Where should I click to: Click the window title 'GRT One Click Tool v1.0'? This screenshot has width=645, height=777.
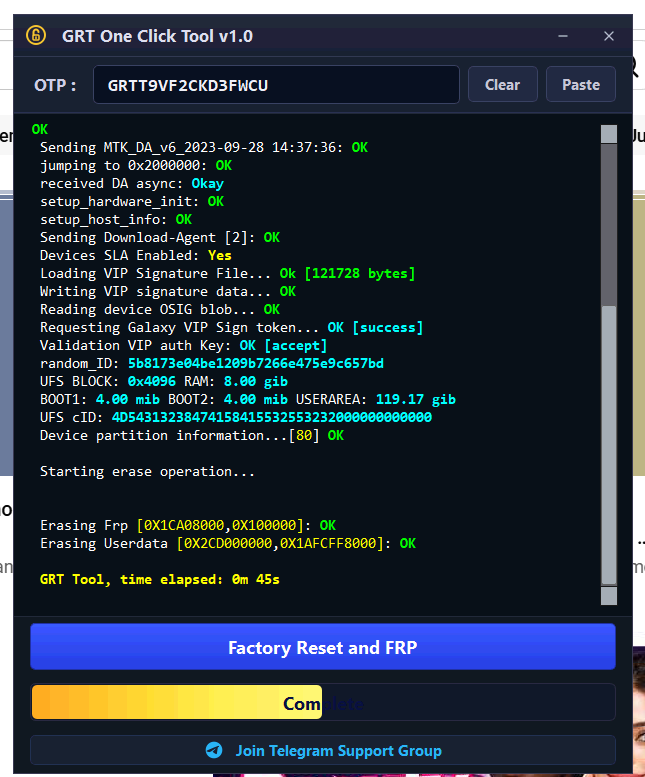(x=158, y=36)
